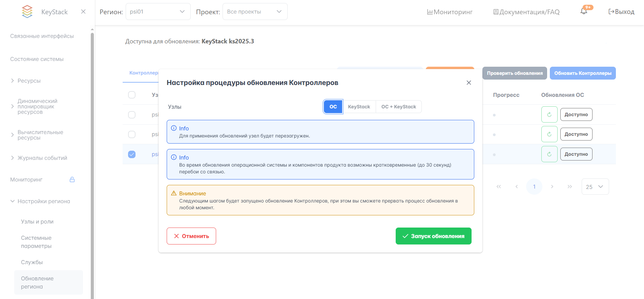
Task: Select the ОС + KeyStack mode option
Action: pos(398,107)
